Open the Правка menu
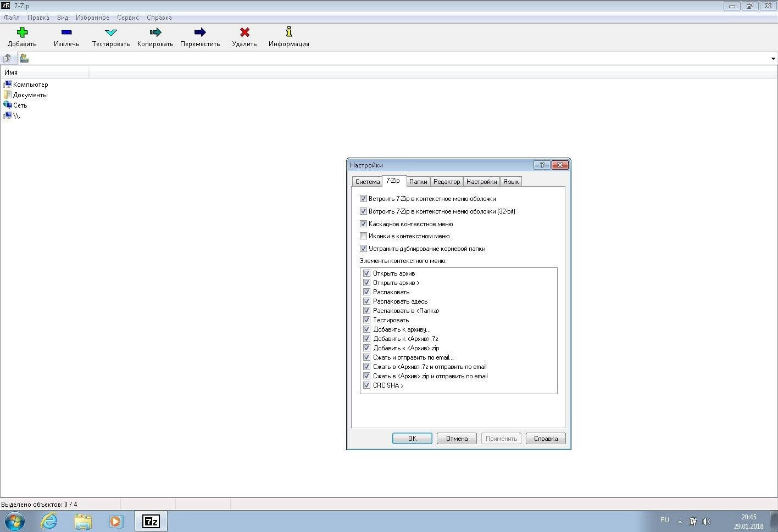This screenshot has height=532, width=778. coord(38,18)
